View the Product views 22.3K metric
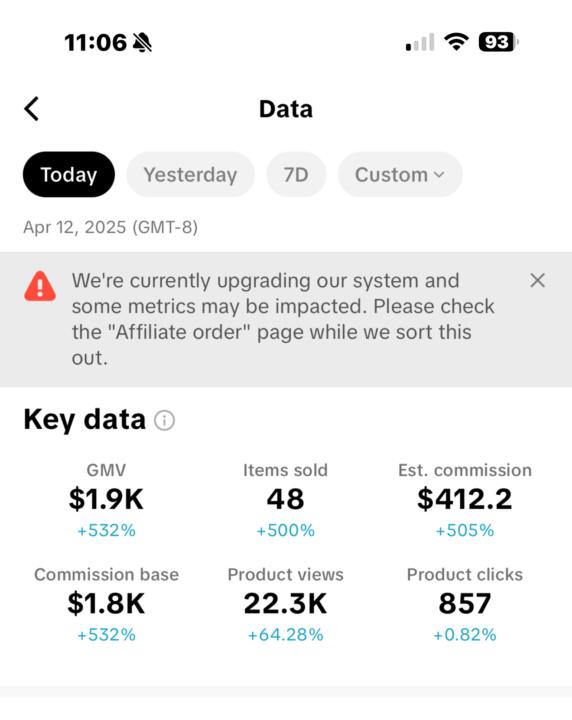572x720 pixels. coord(286,605)
